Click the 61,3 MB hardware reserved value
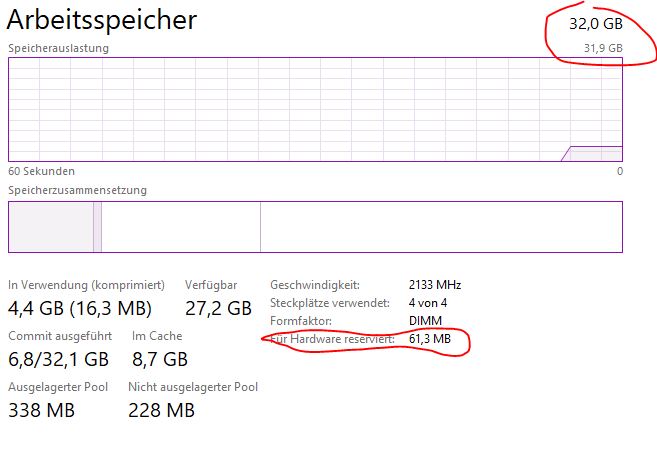Image resolution: width=657 pixels, height=458 pixels. pos(430,340)
